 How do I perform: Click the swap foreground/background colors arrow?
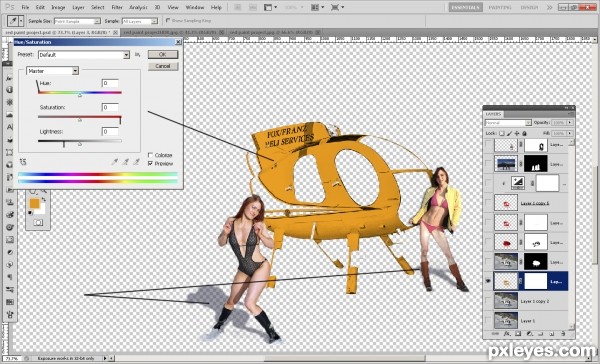44,199
